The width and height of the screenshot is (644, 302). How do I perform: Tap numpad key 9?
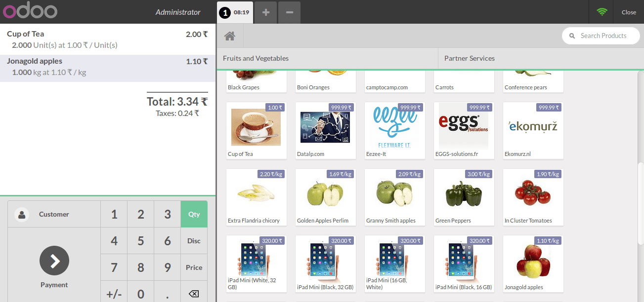[168, 267]
